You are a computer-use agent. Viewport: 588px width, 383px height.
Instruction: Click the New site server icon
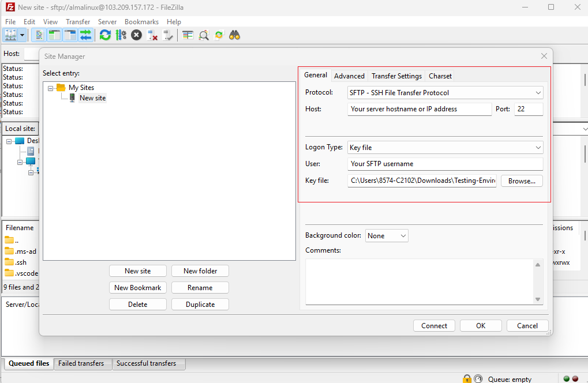pyautogui.click(x=72, y=98)
